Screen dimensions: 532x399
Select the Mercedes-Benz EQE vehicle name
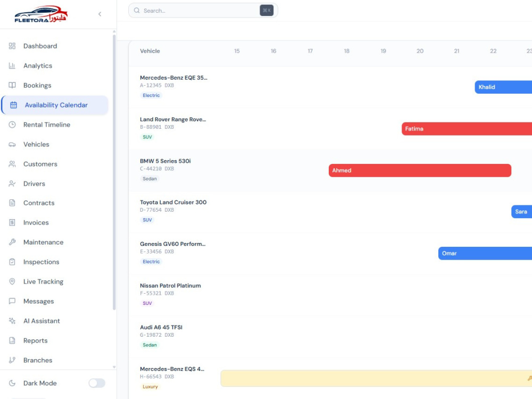point(173,78)
